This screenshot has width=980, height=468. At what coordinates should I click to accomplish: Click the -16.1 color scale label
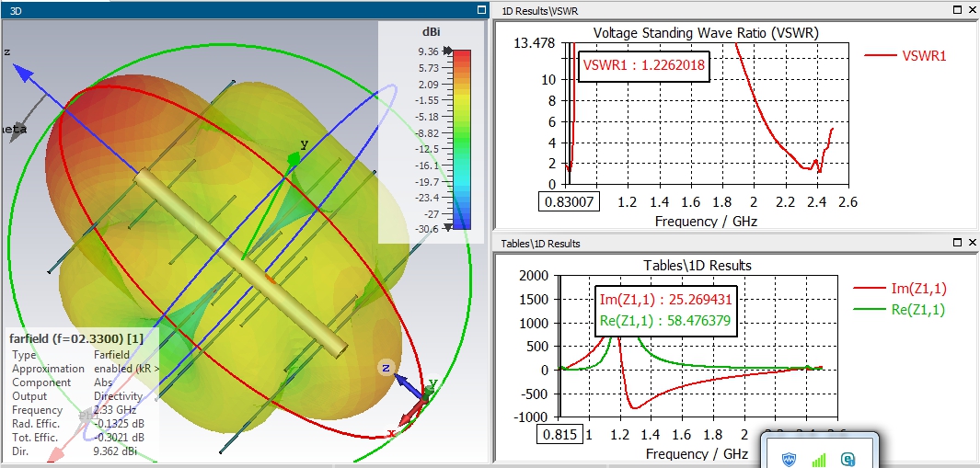(426, 165)
